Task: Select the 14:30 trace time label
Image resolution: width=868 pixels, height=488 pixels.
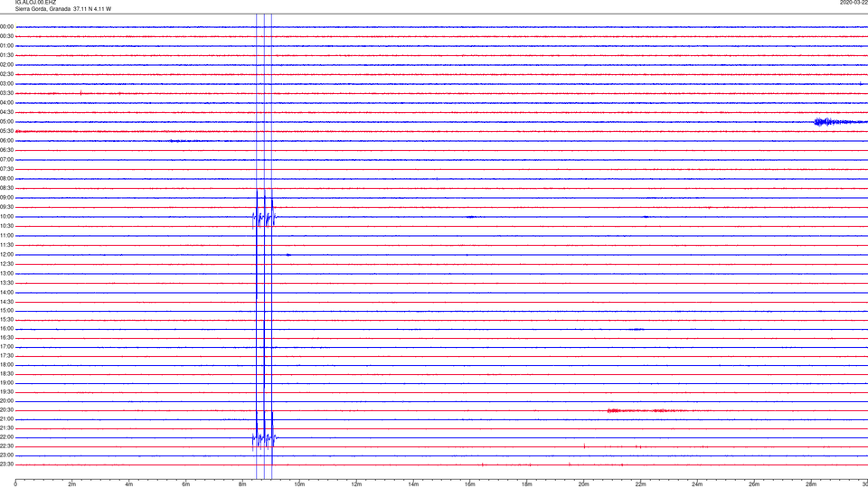Action: [x=6, y=302]
